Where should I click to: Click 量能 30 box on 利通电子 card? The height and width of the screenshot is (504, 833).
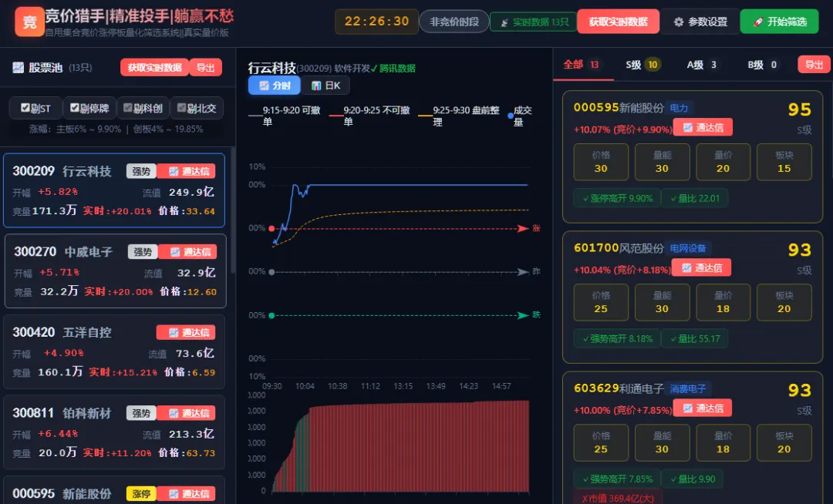662,443
